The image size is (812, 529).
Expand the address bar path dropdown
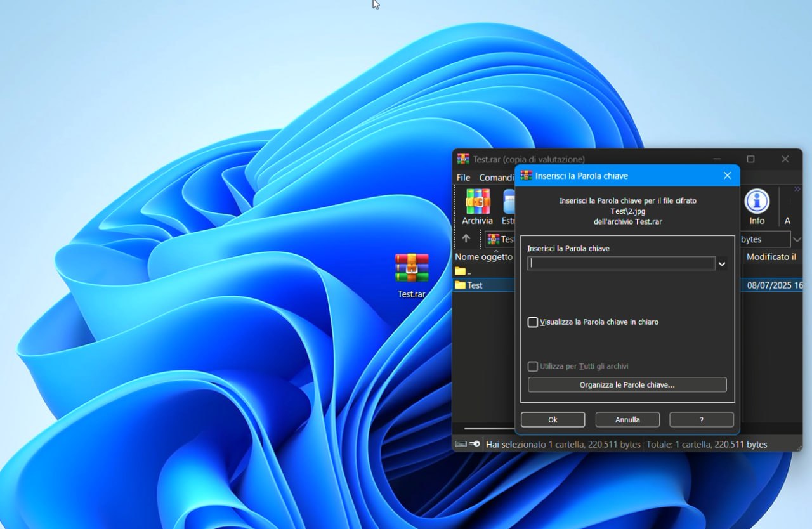click(797, 239)
